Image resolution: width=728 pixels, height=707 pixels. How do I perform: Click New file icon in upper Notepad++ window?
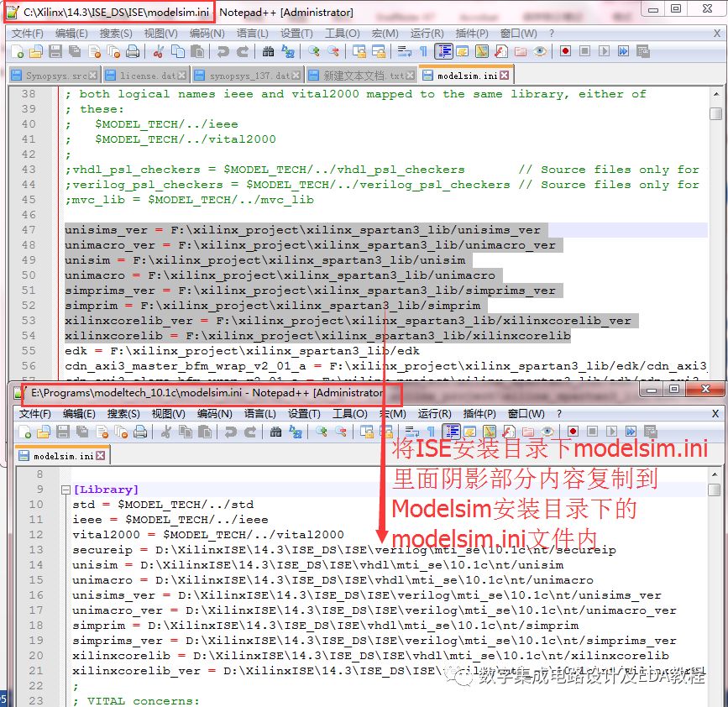(x=17, y=51)
